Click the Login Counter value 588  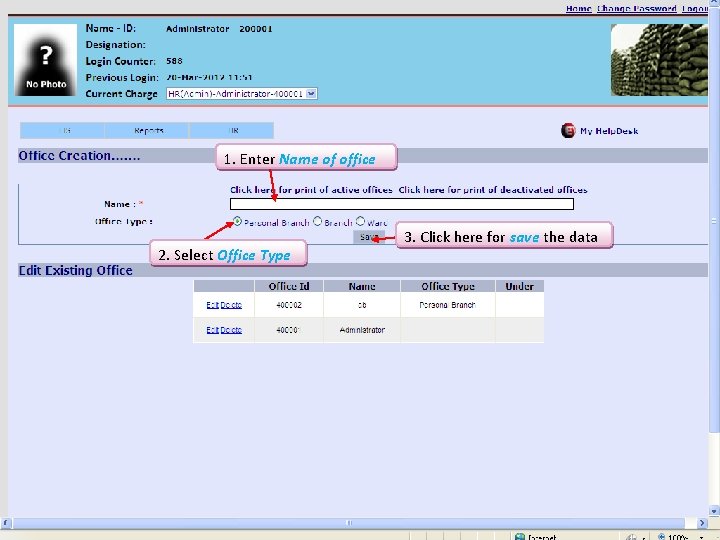point(174,61)
